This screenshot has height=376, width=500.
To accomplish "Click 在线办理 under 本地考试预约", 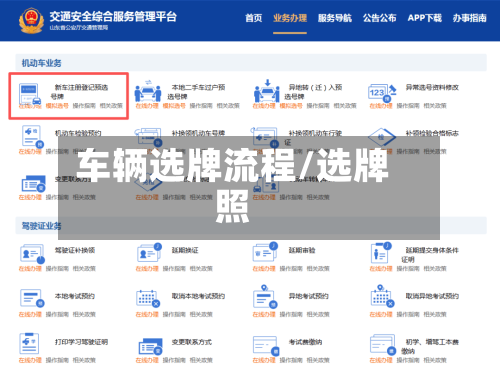I will tap(30, 314).
